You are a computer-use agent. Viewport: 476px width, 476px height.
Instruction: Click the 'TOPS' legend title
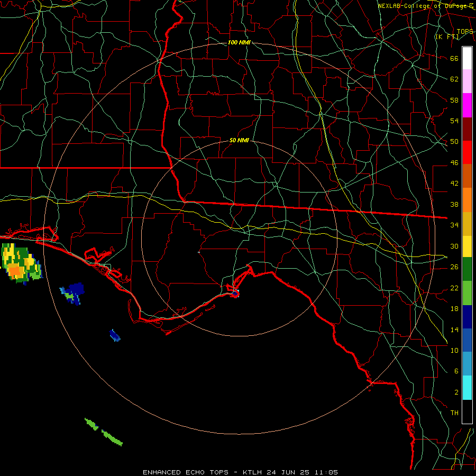465,31
